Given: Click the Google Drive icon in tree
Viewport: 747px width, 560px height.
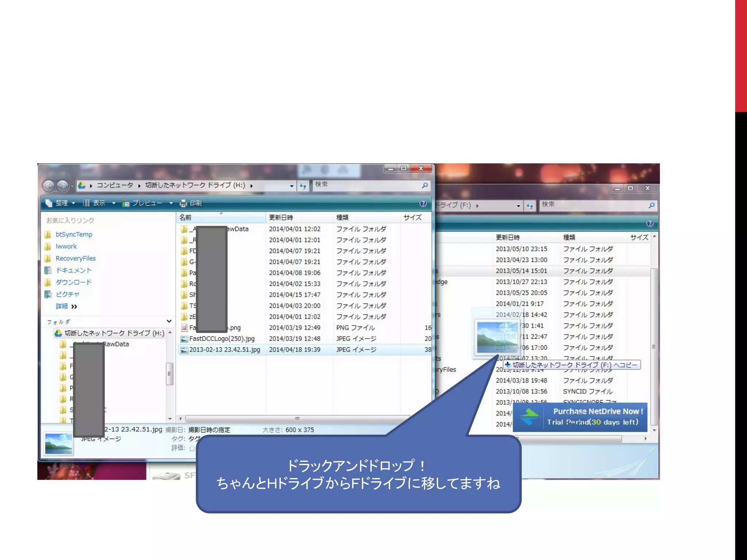Looking at the screenshot, I should pos(58,333).
